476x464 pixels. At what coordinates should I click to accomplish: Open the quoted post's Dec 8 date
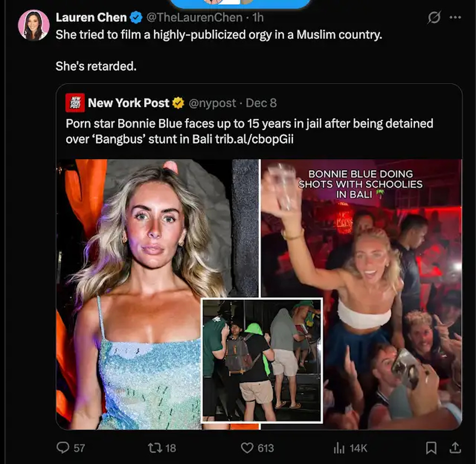click(261, 103)
